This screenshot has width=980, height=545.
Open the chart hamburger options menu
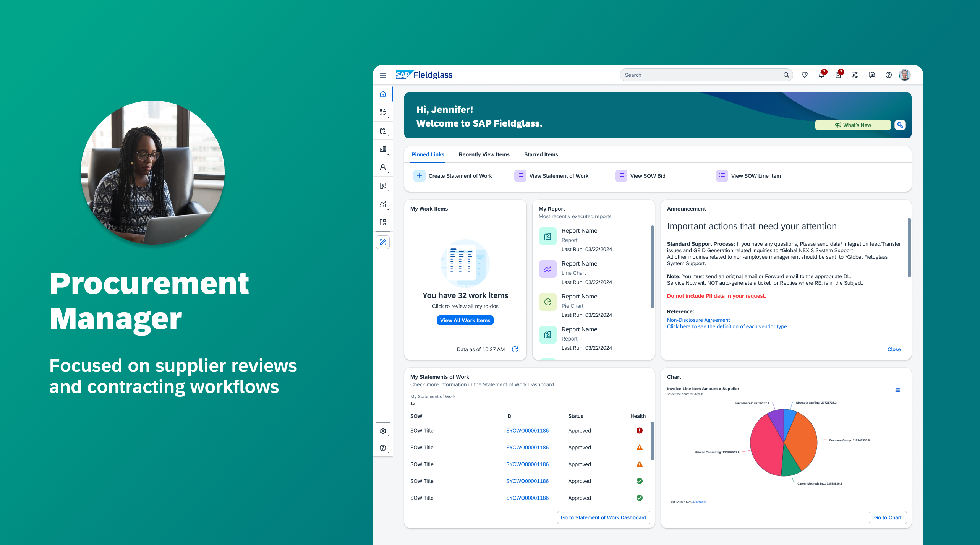click(897, 390)
